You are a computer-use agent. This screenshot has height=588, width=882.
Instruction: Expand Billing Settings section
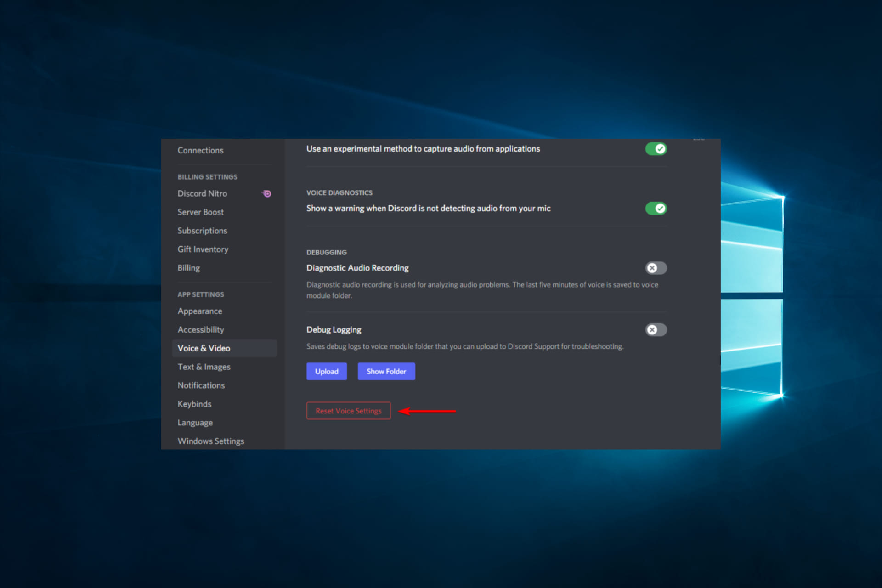tap(207, 176)
